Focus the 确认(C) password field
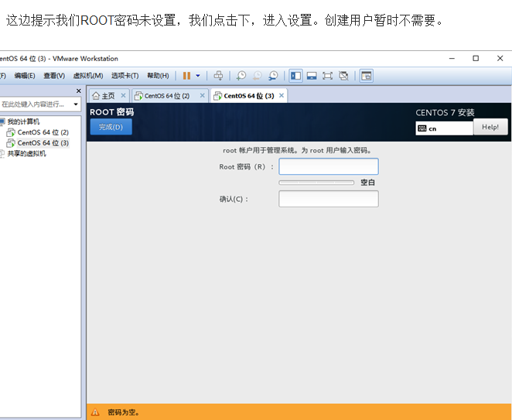Viewport: 512px width, 420px height. pyautogui.click(x=329, y=199)
